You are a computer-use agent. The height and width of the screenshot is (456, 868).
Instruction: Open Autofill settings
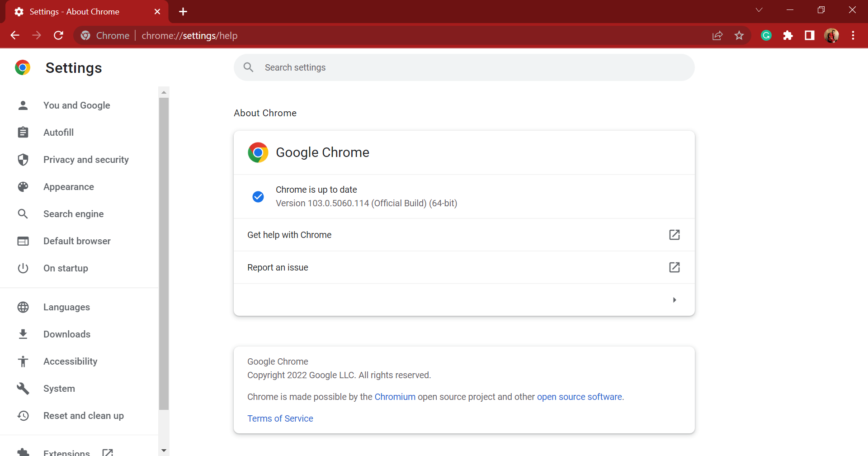(x=58, y=133)
